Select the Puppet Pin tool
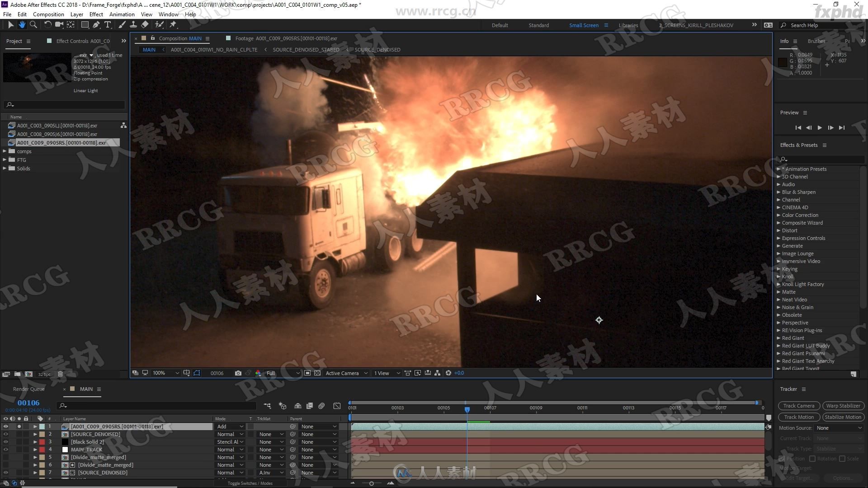 click(x=173, y=25)
